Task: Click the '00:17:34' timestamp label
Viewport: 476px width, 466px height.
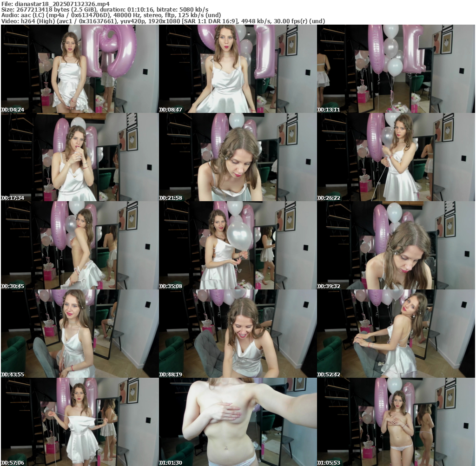Action: 13,198
